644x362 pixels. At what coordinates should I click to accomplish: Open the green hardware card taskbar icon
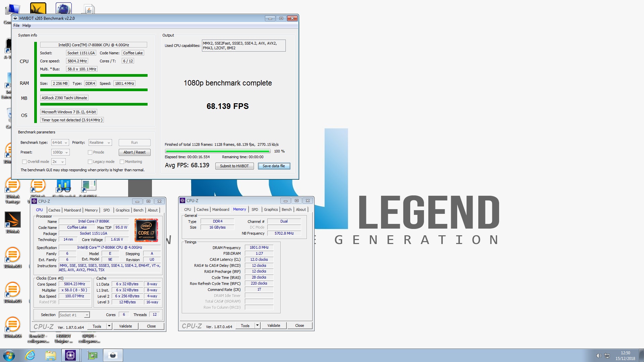[92, 355]
